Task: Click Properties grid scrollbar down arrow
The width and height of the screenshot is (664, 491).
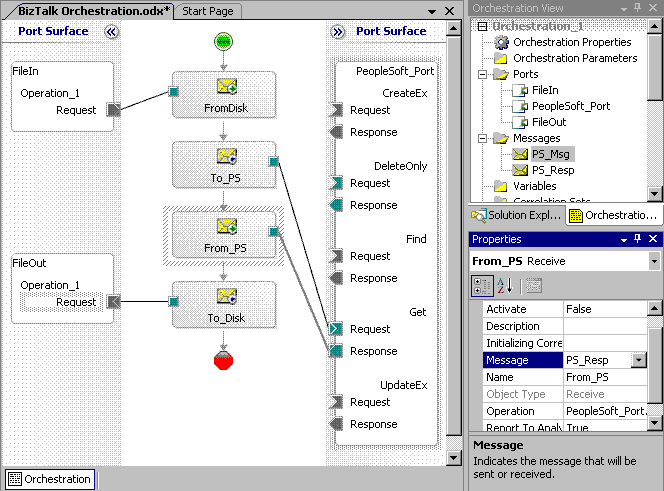Action: pyautogui.click(x=654, y=423)
